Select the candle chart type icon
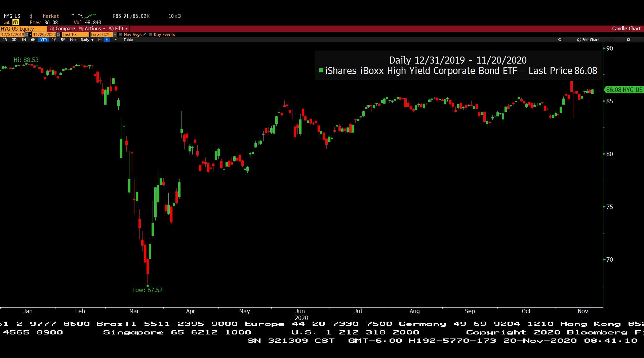This screenshot has height=358, width=644. tap(107, 40)
